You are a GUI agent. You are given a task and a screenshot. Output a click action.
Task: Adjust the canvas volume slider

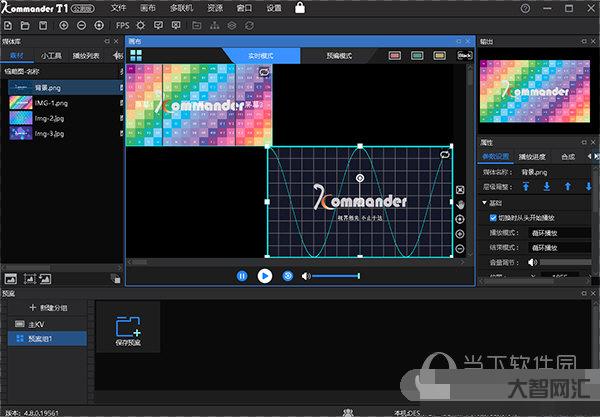[336, 276]
